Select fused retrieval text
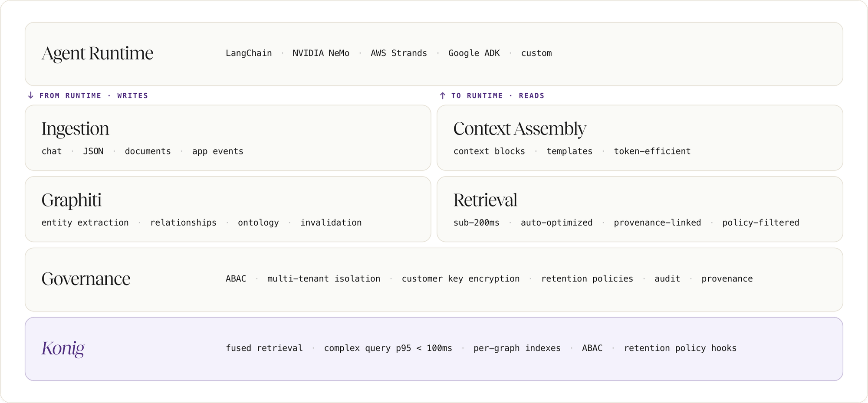Image resolution: width=868 pixels, height=403 pixels. point(264,348)
